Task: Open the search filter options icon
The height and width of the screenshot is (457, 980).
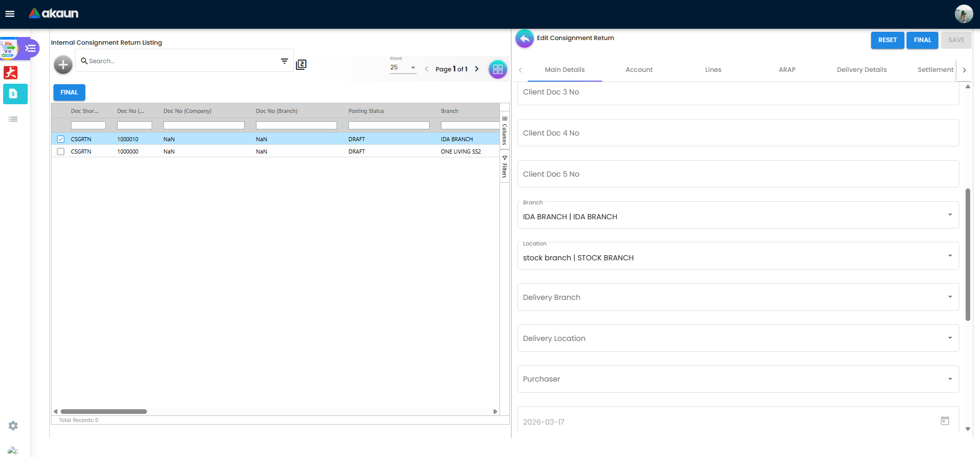Action: 284,61
